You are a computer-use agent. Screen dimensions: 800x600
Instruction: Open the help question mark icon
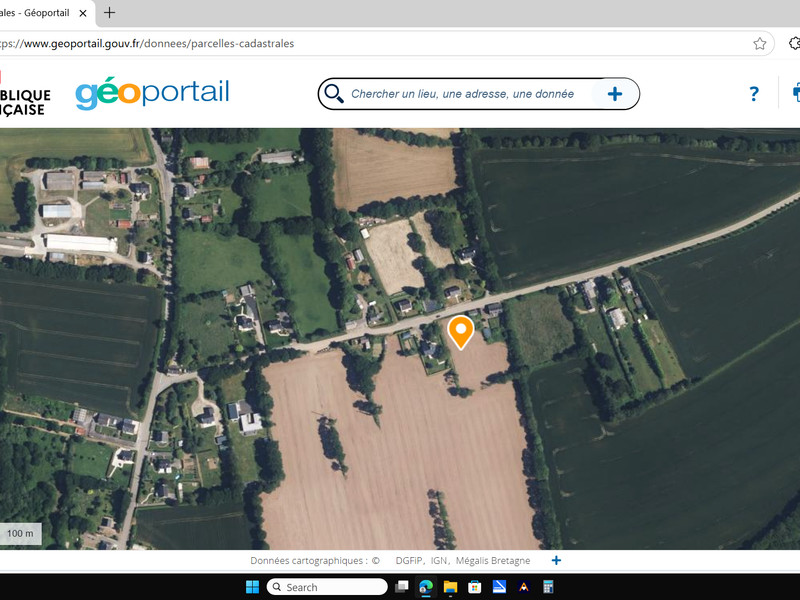tap(754, 94)
